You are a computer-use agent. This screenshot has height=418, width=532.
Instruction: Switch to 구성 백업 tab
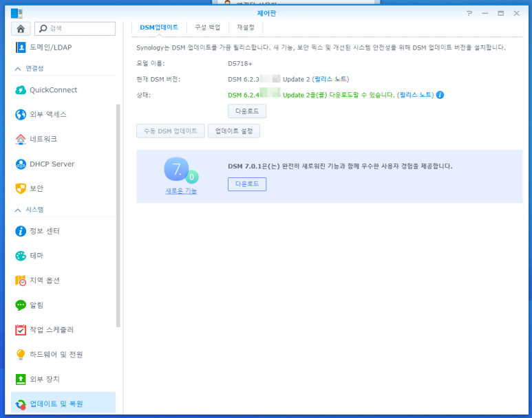[x=208, y=27]
